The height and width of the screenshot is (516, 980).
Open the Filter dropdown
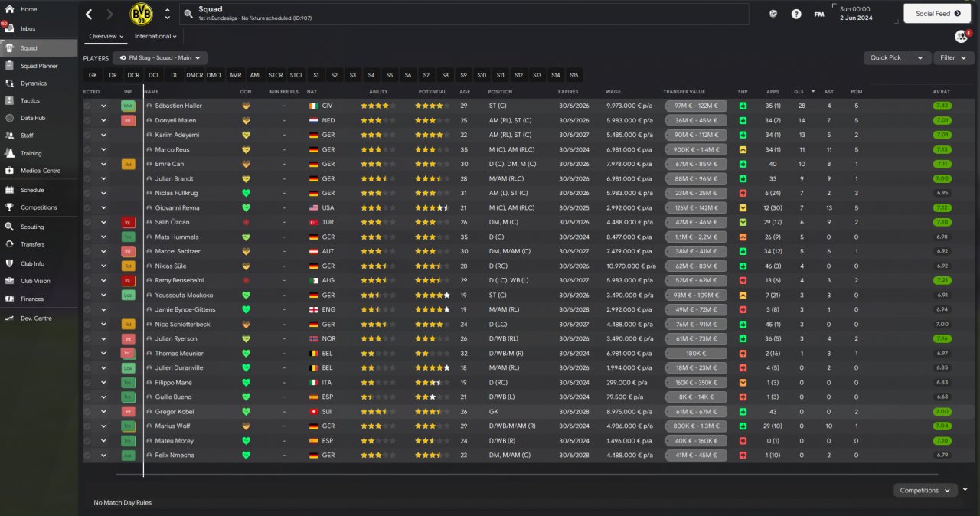coord(954,57)
